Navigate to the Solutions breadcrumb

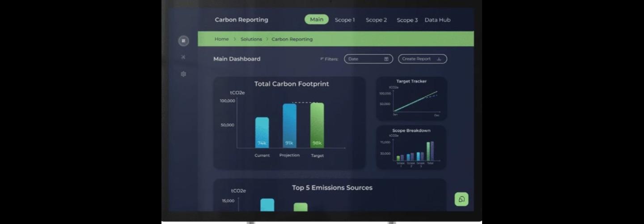point(251,39)
